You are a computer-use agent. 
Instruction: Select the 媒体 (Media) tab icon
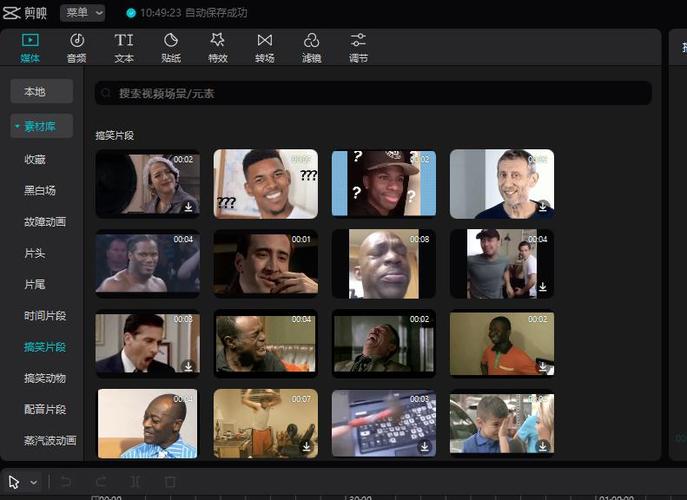(30, 46)
